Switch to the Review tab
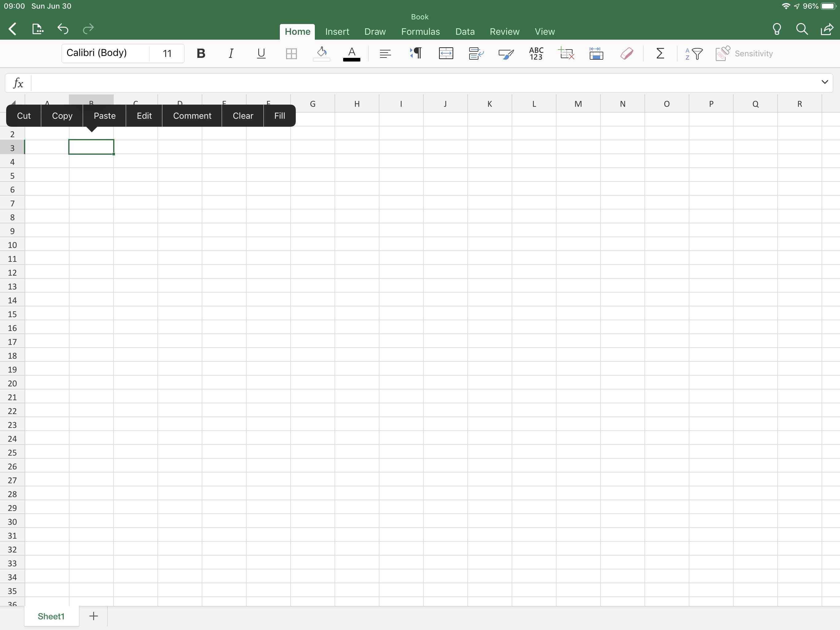 pos(504,32)
